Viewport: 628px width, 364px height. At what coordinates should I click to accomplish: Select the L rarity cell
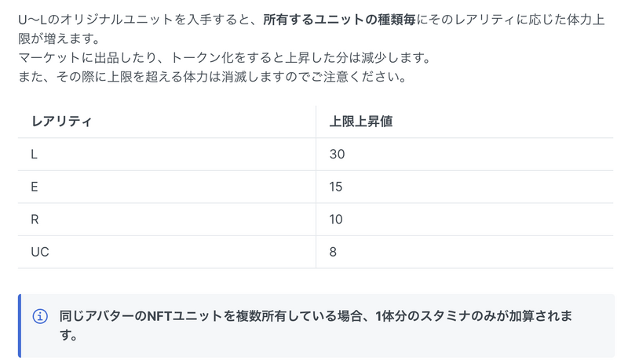click(34, 155)
